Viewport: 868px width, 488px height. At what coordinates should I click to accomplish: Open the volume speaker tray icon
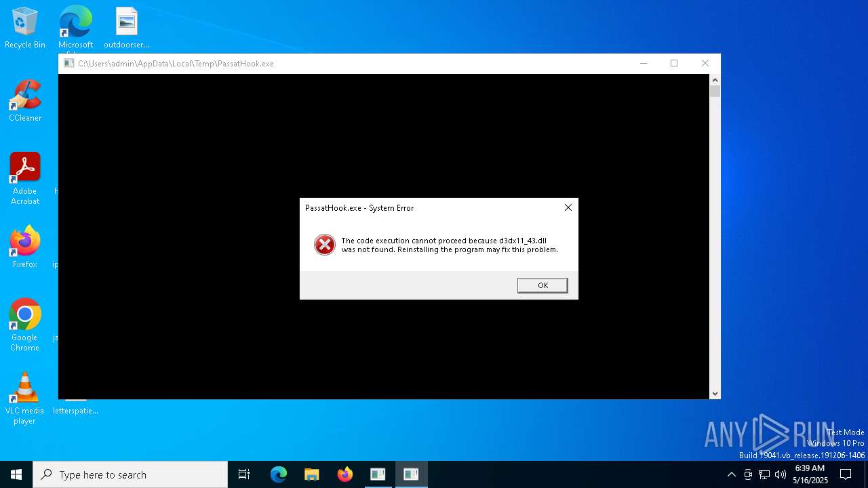781,474
